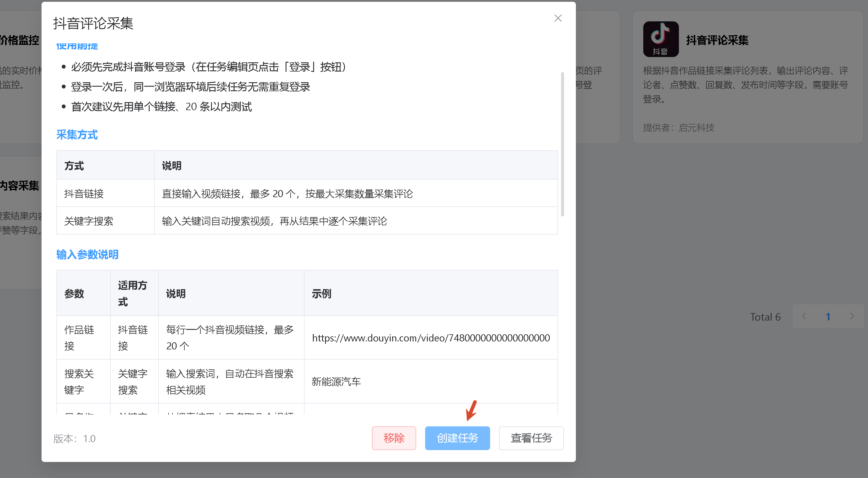868x478 pixels.
Task: Click the 创建任务 button
Action: 457,438
